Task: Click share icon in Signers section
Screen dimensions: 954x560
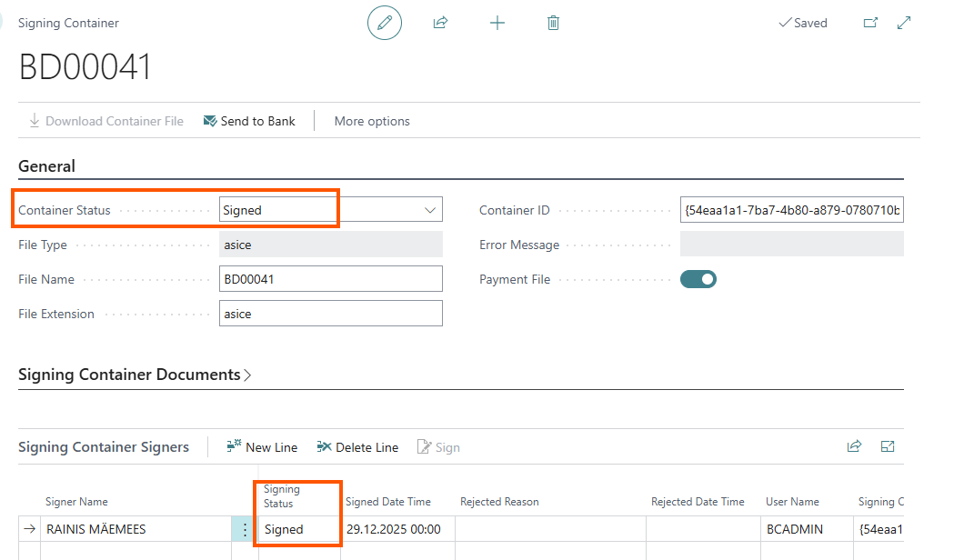Action: click(854, 446)
